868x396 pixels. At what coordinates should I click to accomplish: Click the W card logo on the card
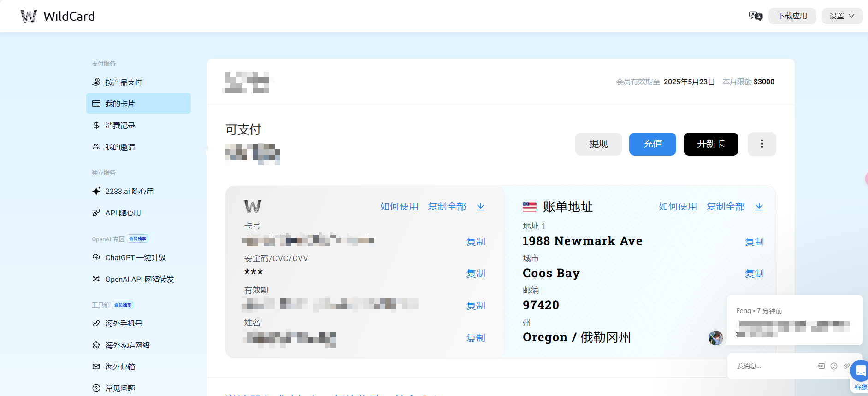tap(253, 206)
